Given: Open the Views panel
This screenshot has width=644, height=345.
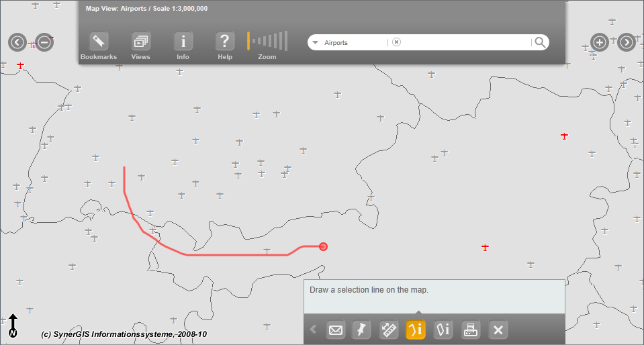Looking at the screenshot, I should pos(140,42).
